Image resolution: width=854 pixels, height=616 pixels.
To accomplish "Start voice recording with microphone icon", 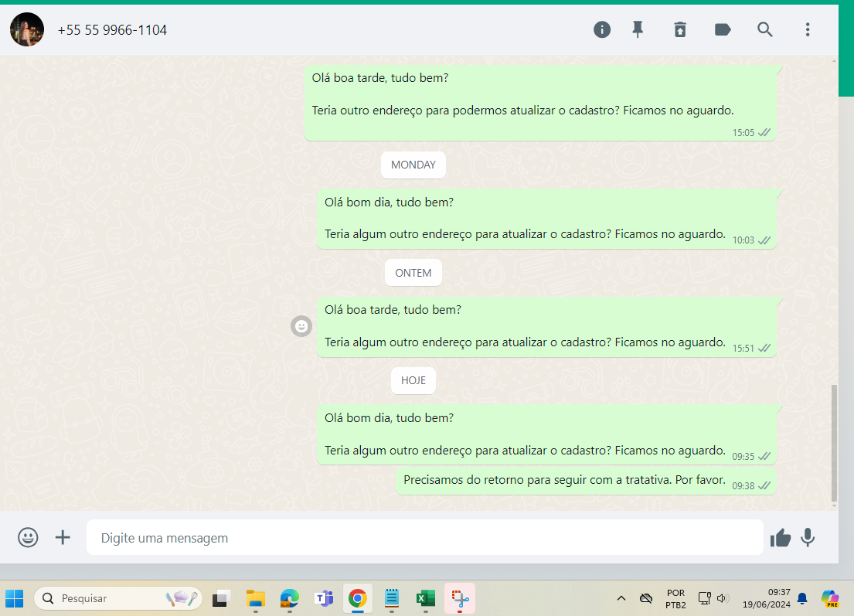I will click(x=808, y=538).
